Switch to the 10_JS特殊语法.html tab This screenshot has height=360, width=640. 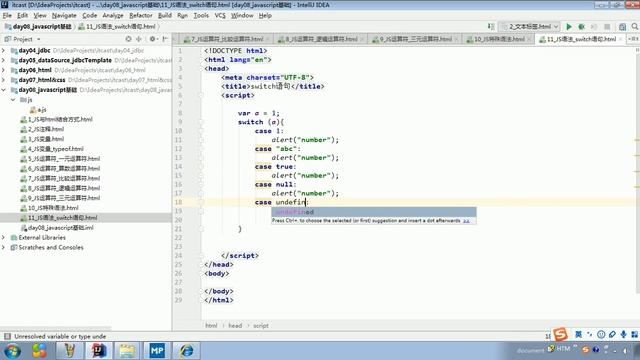click(x=500, y=39)
